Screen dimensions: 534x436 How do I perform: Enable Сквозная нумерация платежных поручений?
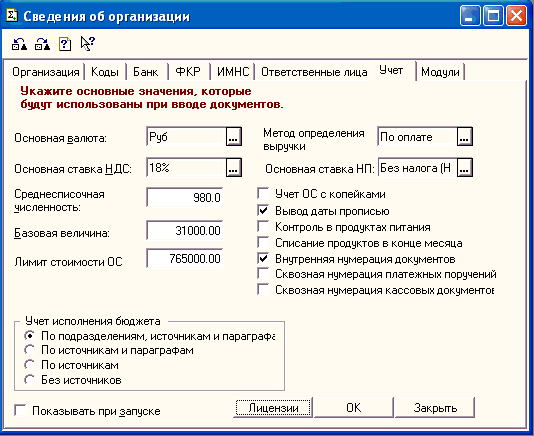coord(263,274)
